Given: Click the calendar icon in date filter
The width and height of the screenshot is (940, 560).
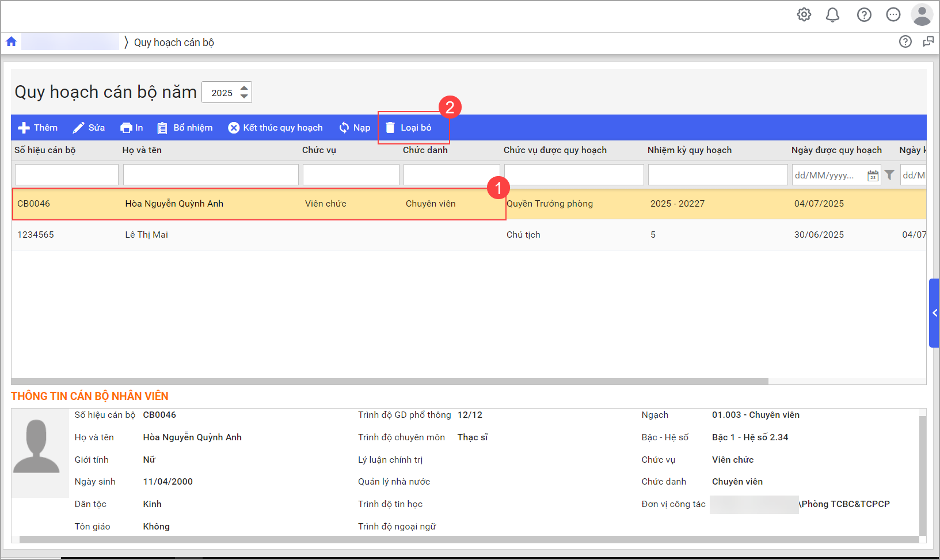Looking at the screenshot, I should click(x=873, y=176).
